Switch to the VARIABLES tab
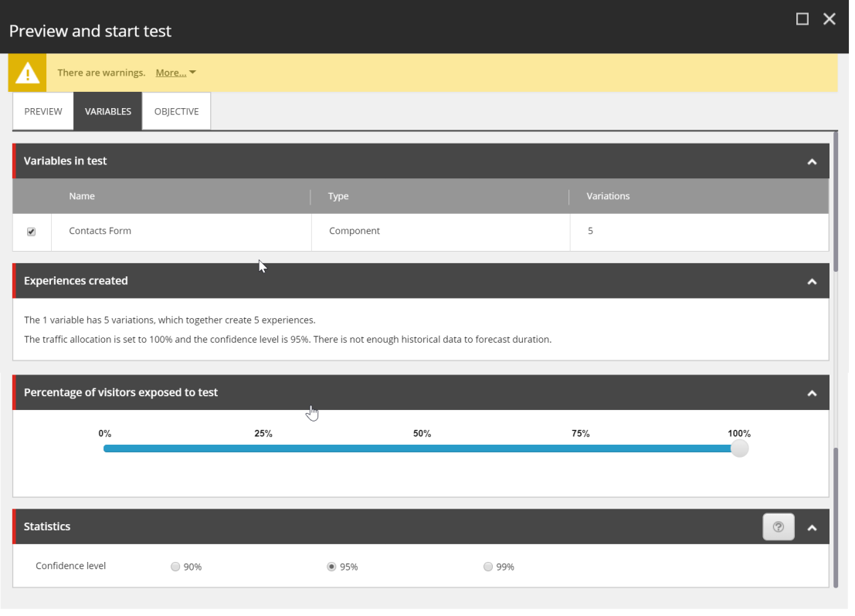 click(x=108, y=111)
